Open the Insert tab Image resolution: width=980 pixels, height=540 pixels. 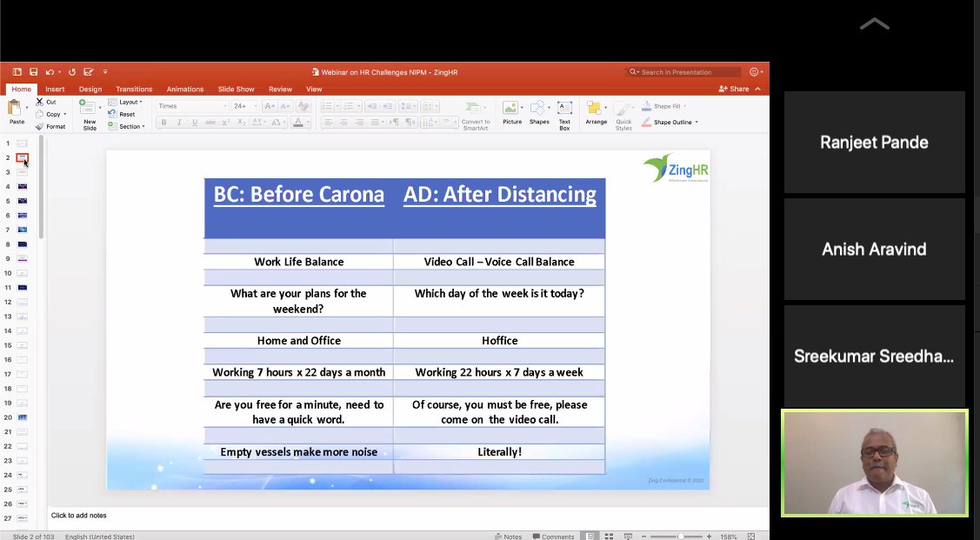pos(55,90)
